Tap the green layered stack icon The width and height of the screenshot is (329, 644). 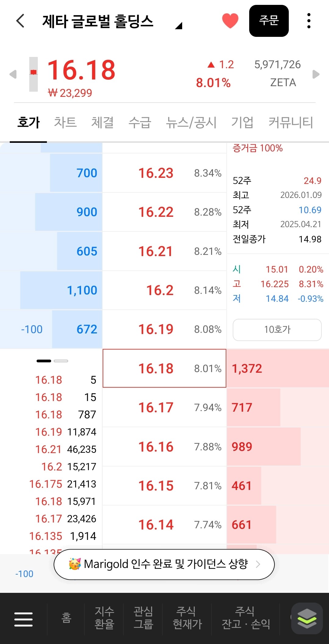click(307, 618)
